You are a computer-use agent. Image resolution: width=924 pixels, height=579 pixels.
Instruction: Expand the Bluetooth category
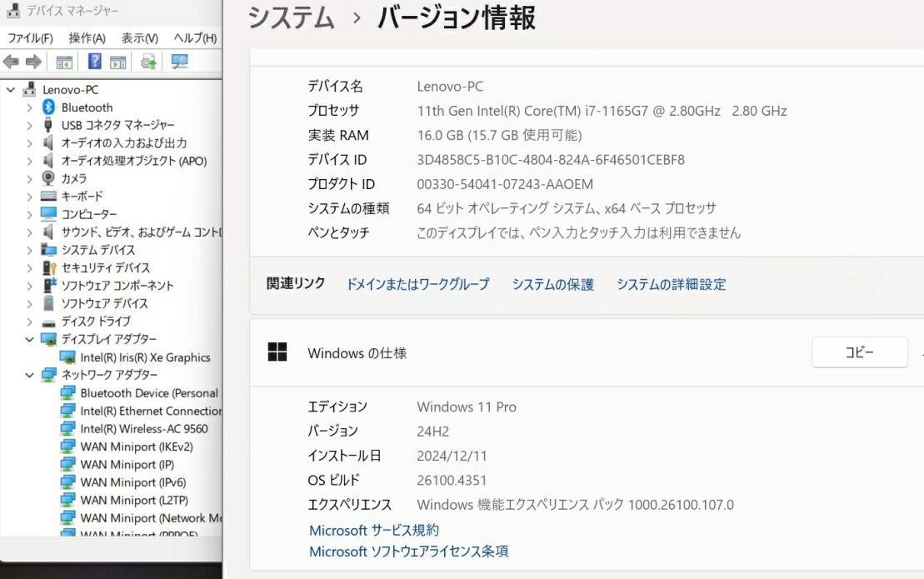tap(30, 107)
